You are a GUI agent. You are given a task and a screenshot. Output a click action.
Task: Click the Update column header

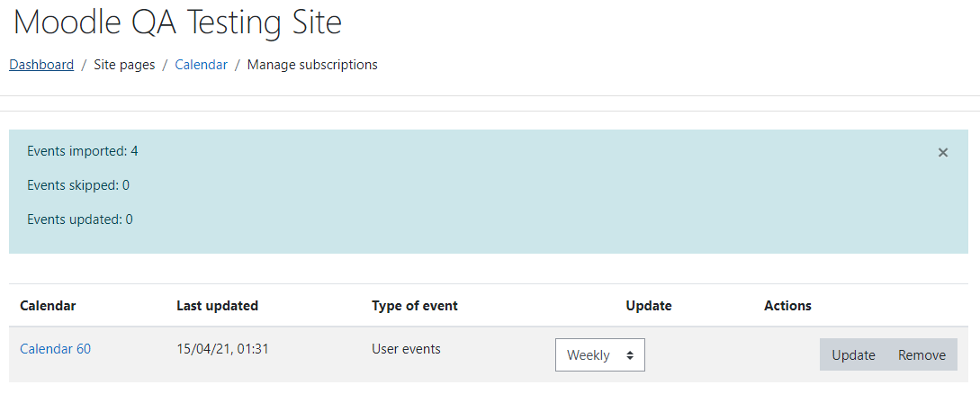[x=649, y=306]
